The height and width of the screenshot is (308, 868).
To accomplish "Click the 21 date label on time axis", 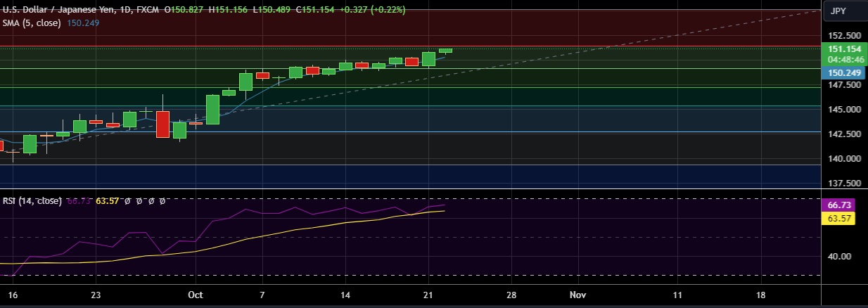I will click(428, 294).
